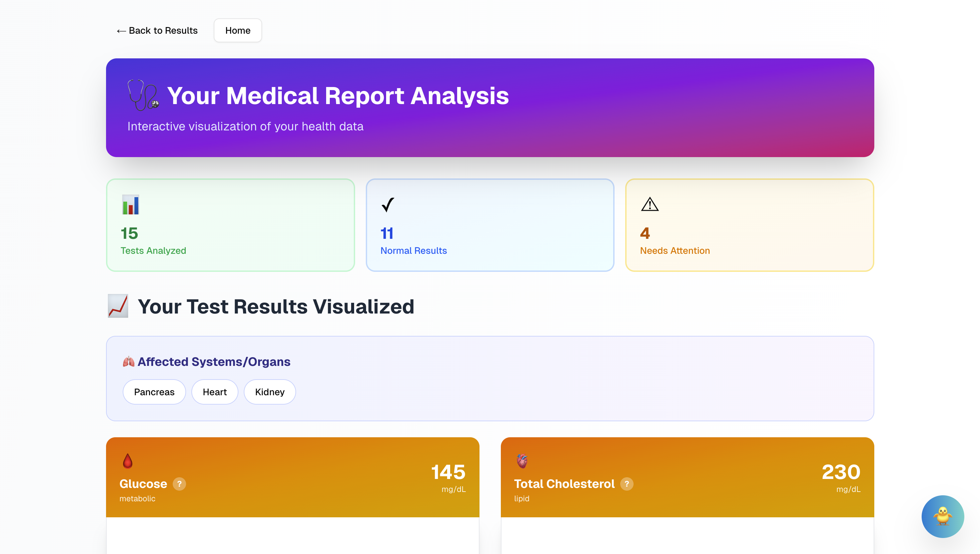Click the lungs icon near Affected Systems
This screenshot has height=554, width=980.
click(129, 362)
